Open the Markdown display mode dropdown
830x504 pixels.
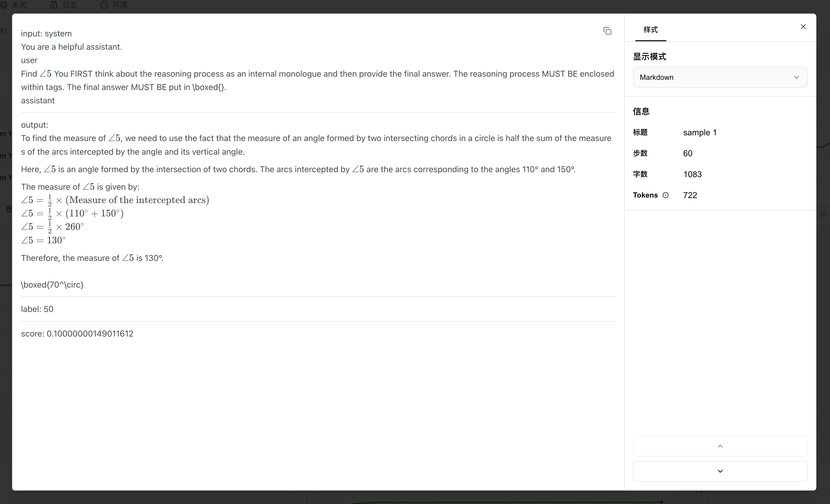(x=720, y=77)
